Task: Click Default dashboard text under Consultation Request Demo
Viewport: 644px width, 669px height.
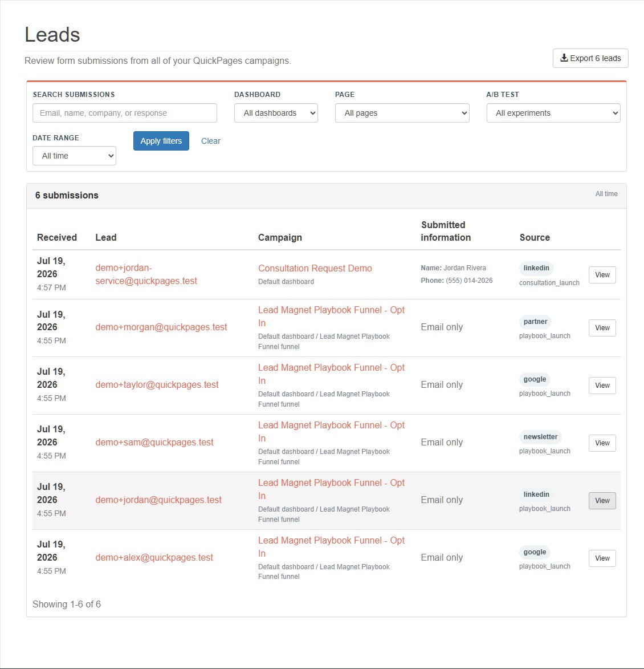Action: [286, 282]
